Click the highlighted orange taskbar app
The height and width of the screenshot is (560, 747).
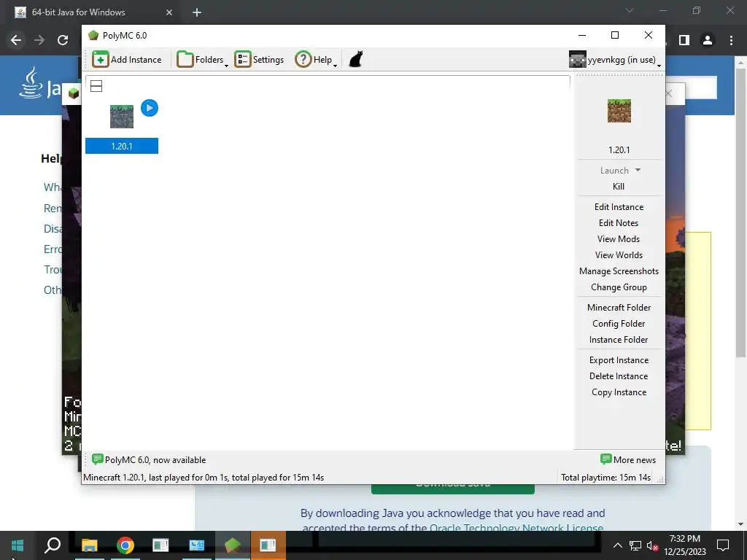click(x=268, y=545)
